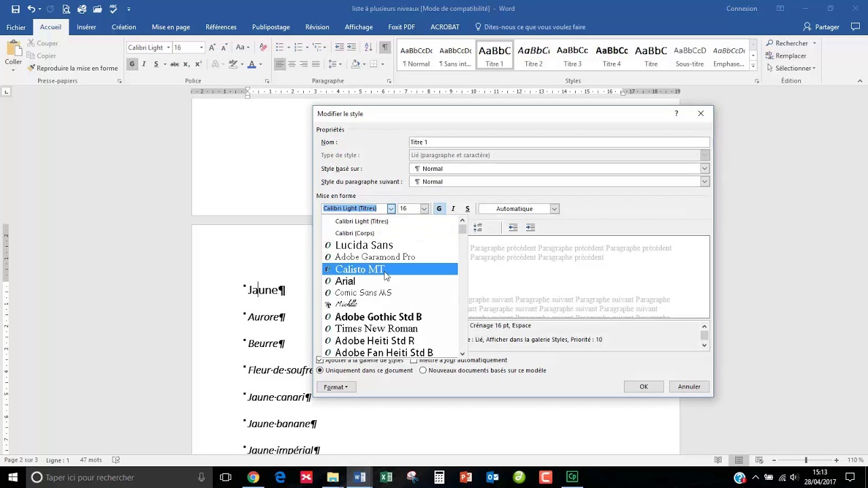The width and height of the screenshot is (868, 488).
Task: Click the Save icon in the title bar
Action: pos(16,9)
